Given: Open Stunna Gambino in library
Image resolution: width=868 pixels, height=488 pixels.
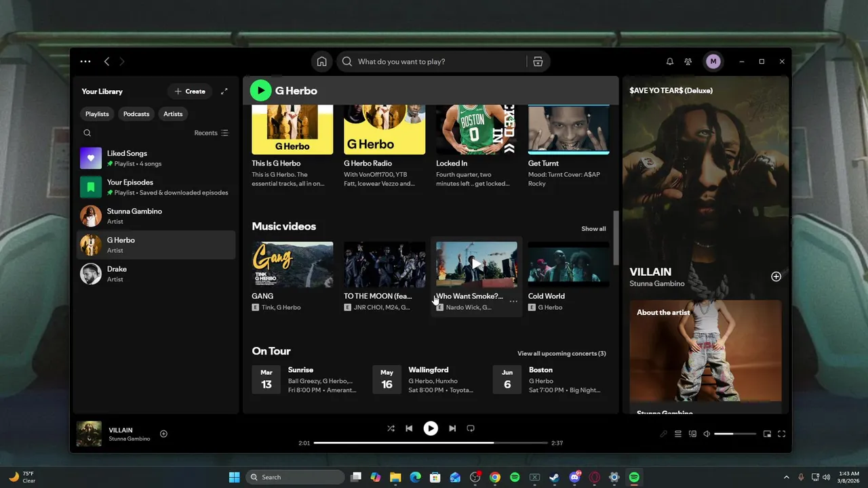Looking at the screenshot, I should click(156, 216).
